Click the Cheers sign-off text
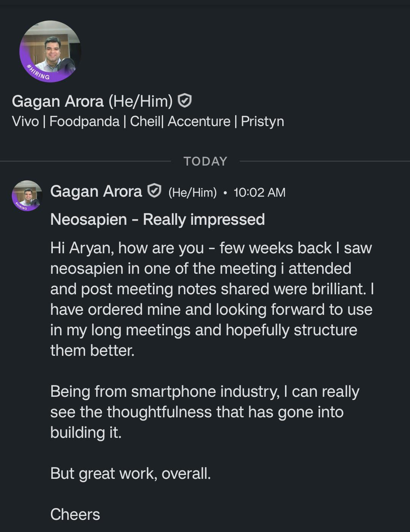 (75, 515)
